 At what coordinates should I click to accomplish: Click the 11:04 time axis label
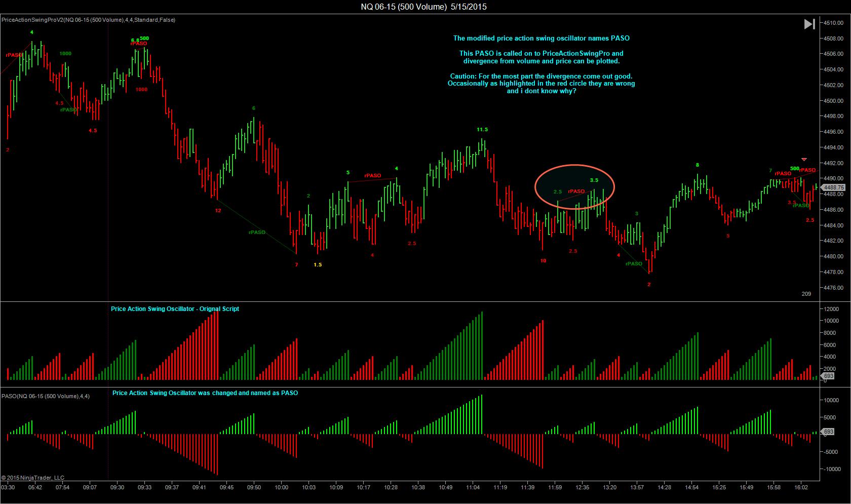pos(473,487)
